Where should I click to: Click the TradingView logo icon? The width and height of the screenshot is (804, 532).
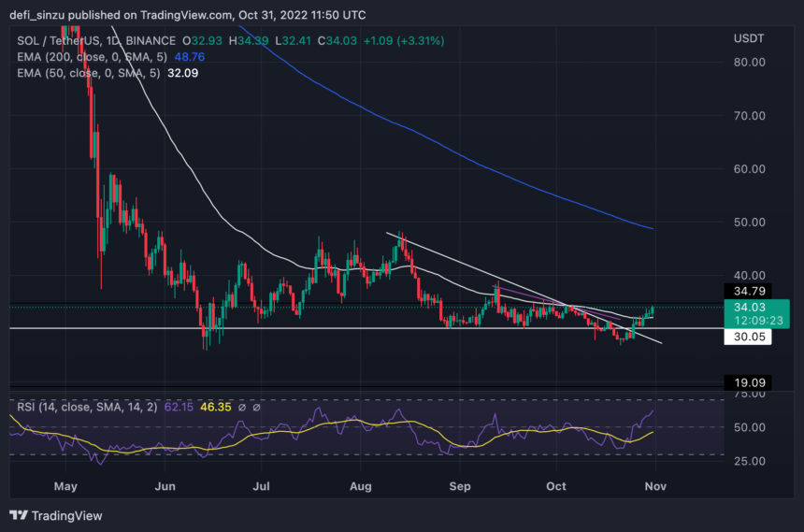point(19,515)
